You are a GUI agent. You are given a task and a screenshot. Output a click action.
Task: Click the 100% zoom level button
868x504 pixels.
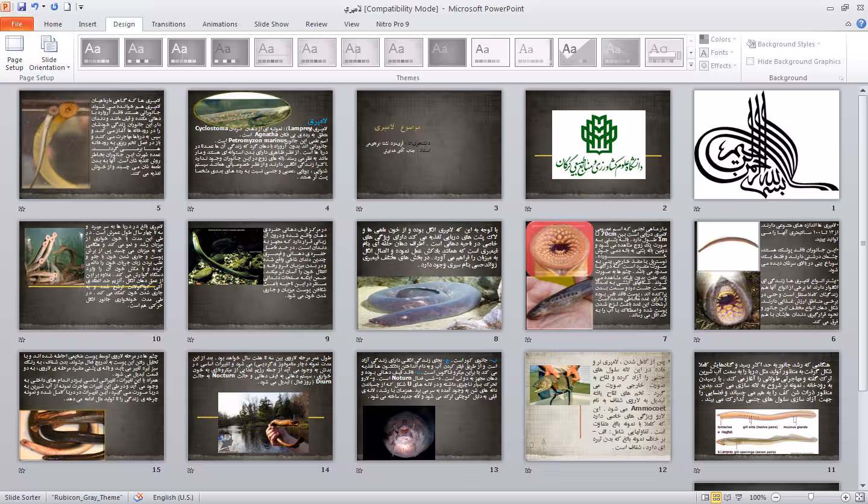tap(758, 497)
